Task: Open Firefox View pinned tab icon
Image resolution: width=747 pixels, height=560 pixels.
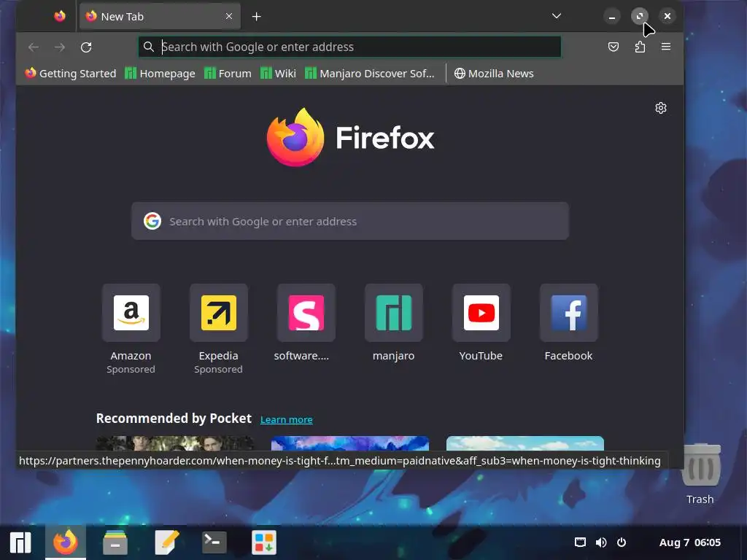Action: pyautogui.click(x=60, y=16)
